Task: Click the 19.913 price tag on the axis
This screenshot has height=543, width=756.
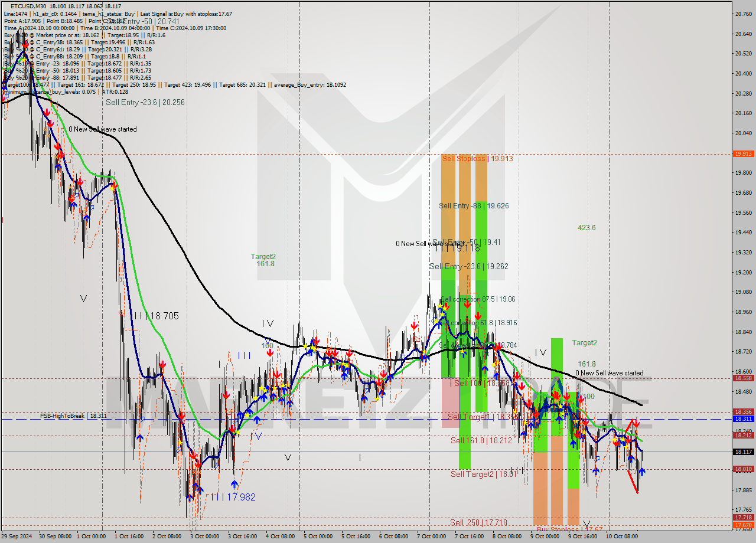Action: tap(743, 153)
